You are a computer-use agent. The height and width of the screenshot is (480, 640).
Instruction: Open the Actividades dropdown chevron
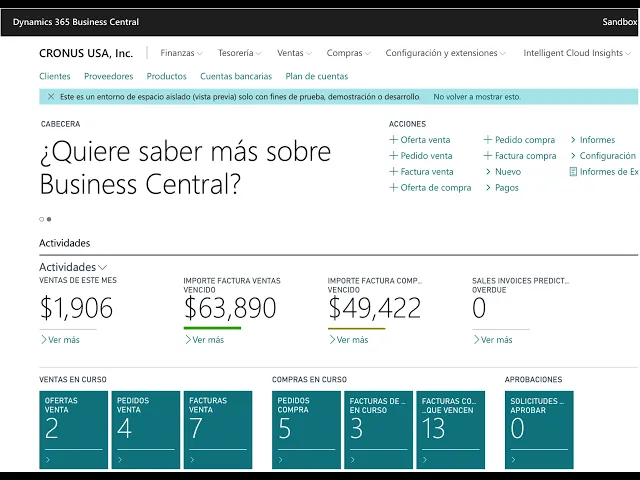pos(103,267)
